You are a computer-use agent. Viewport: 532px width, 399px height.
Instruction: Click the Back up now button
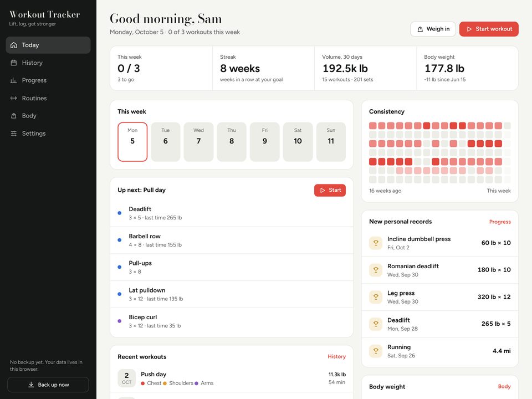(x=48, y=385)
